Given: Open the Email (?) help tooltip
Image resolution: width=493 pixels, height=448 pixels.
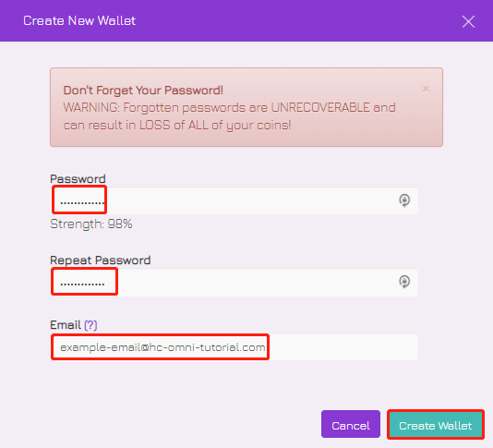Looking at the screenshot, I should pyautogui.click(x=90, y=324).
